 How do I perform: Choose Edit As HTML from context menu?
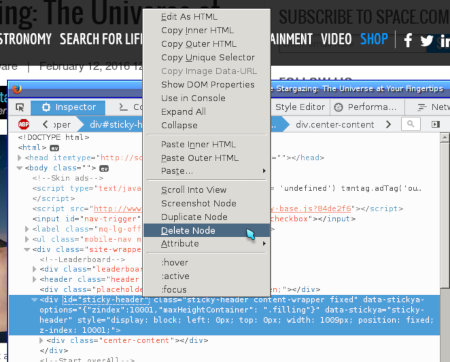[x=207, y=17]
